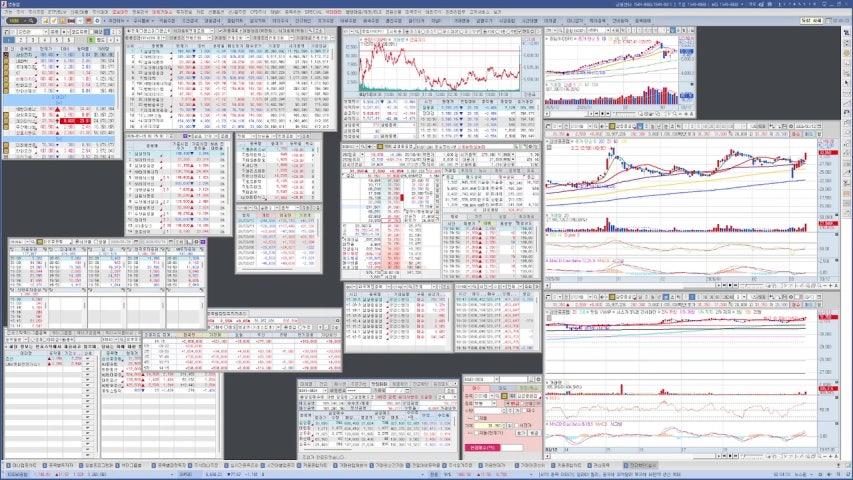Image resolution: width=853 pixels, height=480 pixels.
Task: Click the blue highlighted icon in top chart toolbar
Action: (673, 30)
